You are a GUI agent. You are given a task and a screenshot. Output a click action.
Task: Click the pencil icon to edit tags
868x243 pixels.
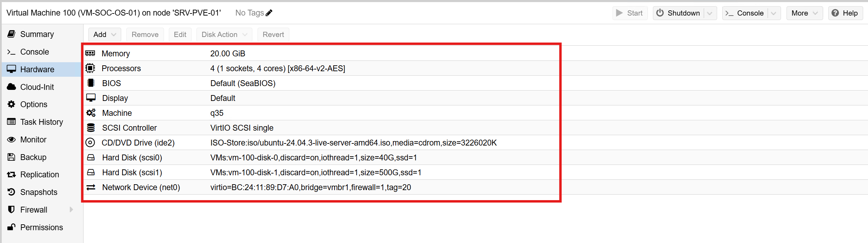coord(269,13)
